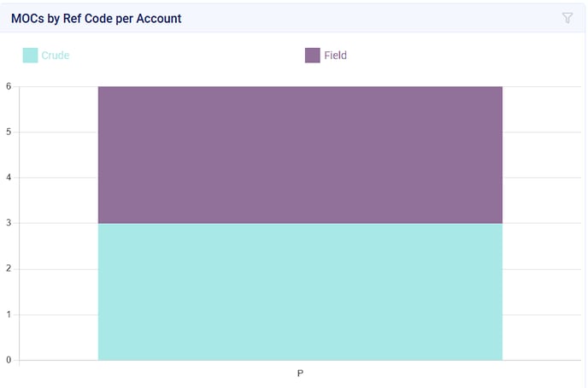Click the 'MOCs by Ref Code per Account' title
The width and height of the screenshot is (588, 388).
(96, 18)
